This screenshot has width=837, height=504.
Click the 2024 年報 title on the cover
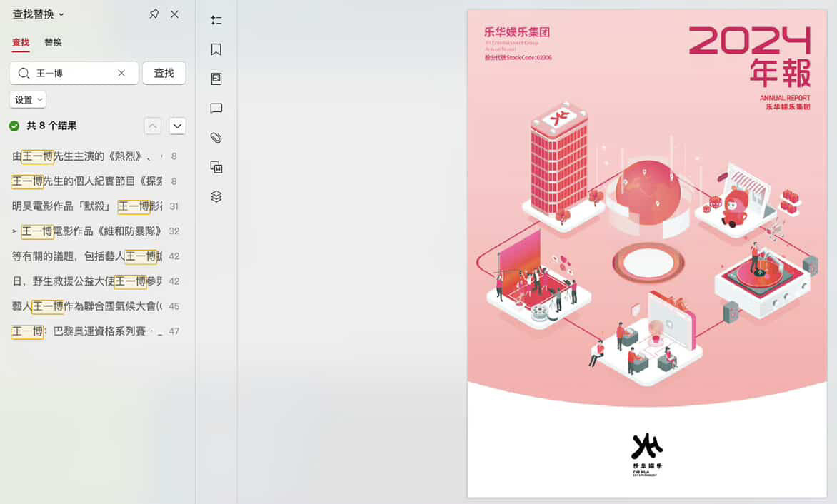(750, 56)
